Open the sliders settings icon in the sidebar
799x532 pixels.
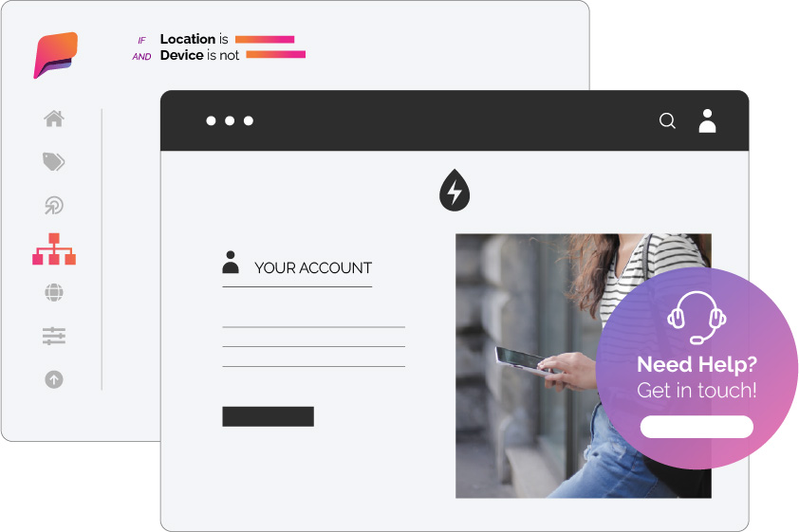pos(54,336)
